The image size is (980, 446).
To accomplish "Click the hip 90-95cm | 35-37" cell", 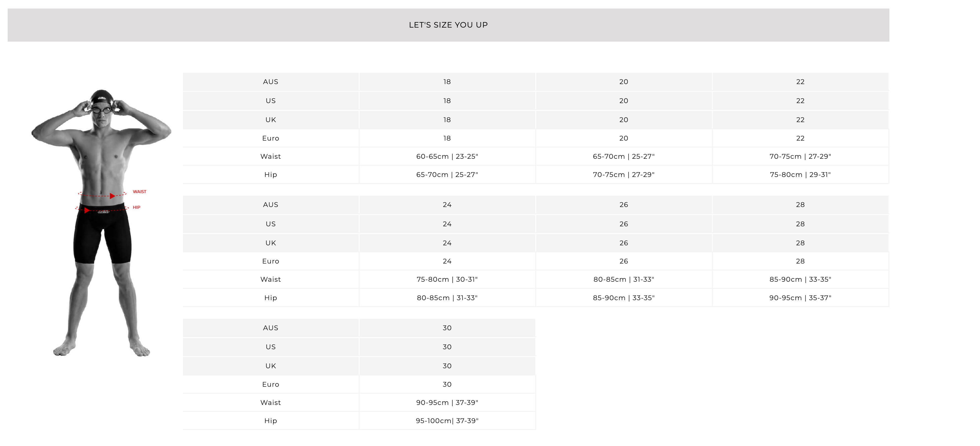I will [x=800, y=298].
